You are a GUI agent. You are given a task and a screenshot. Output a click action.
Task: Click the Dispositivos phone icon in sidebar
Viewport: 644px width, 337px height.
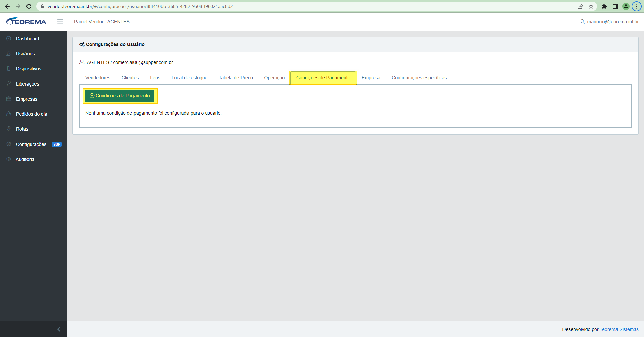tap(9, 69)
